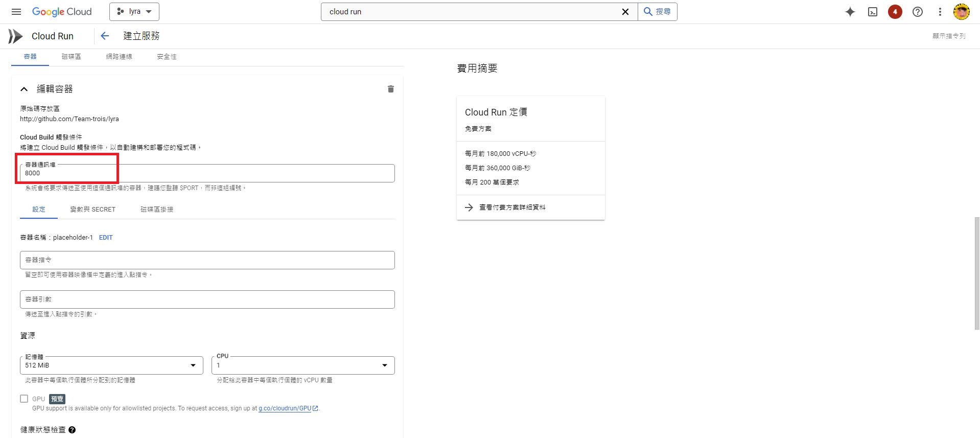Open notifications badge showing 4
Screen dimensions: 980x438
tap(895, 12)
